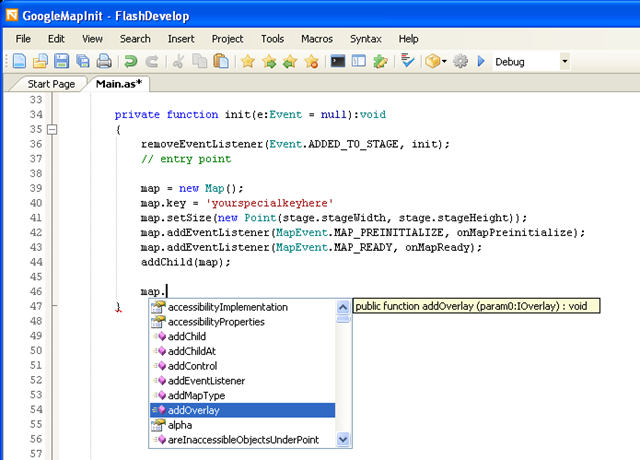
Task: Open the Tools menu
Action: 272,39
